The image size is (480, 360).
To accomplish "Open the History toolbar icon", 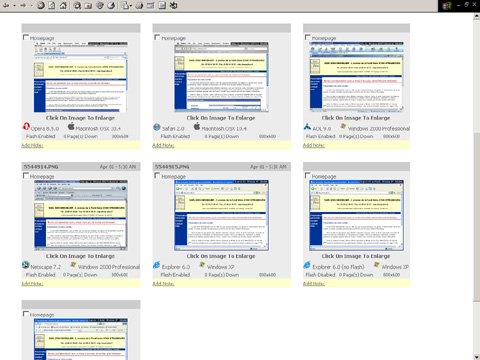I will tap(111, 5).
